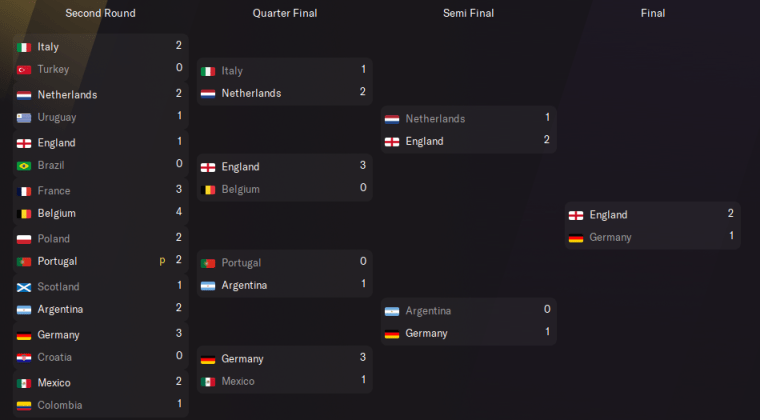This screenshot has height=420, width=760.
Task: Open Germany team link in the Final
Action: pos(610,237)
